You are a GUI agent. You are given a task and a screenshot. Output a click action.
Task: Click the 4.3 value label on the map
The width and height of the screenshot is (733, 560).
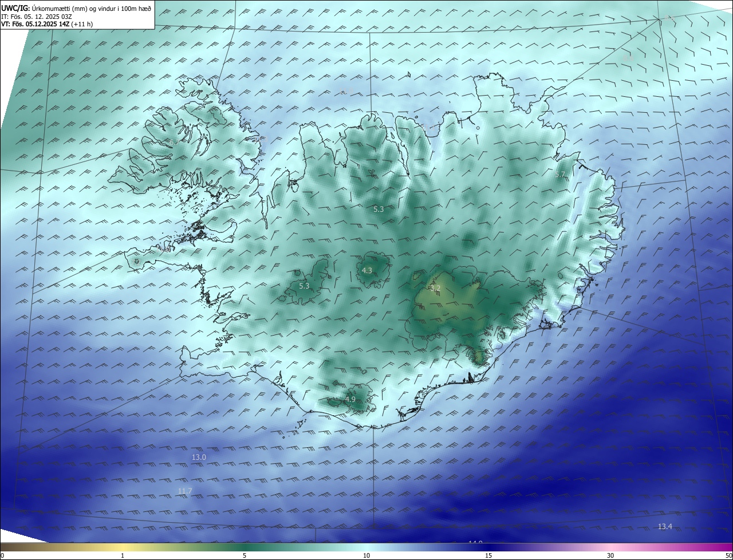(367, 271)
